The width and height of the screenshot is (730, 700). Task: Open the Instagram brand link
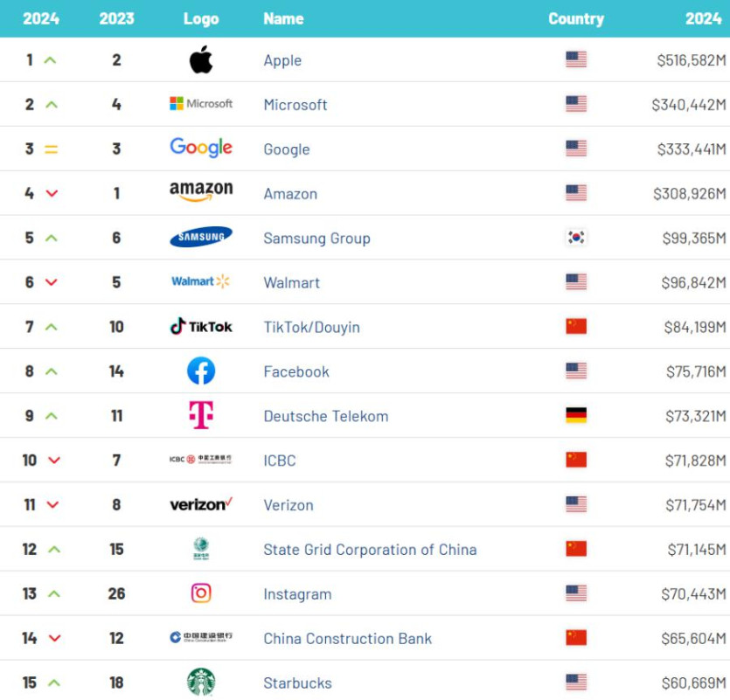tap(297, 594)
